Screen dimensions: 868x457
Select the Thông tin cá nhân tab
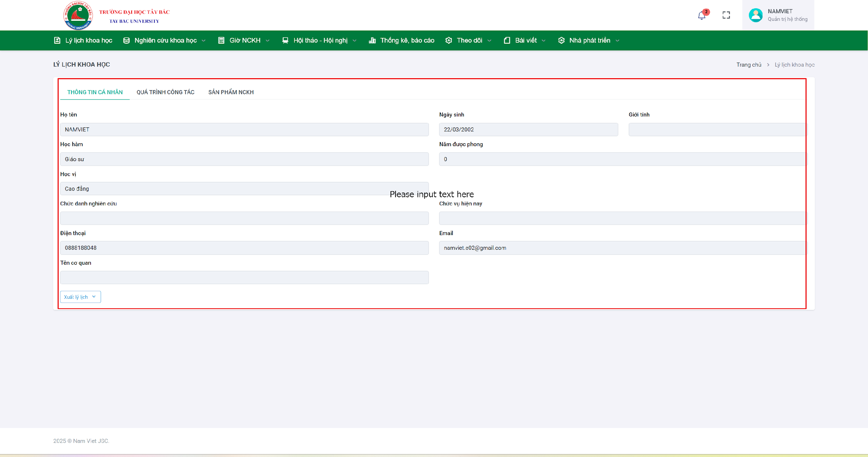[95, 92]
